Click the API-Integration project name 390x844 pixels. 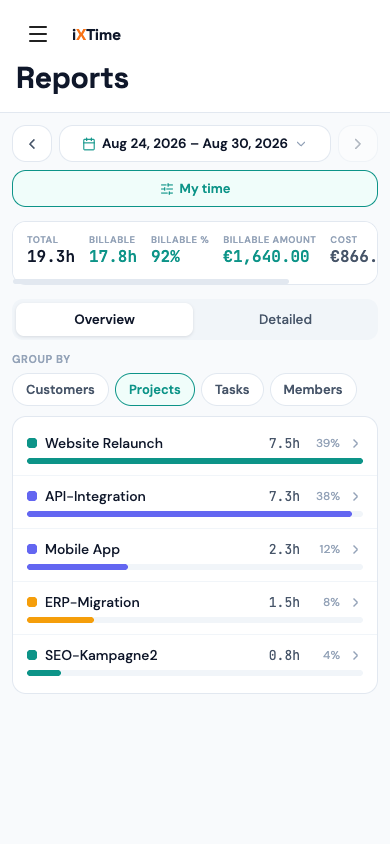pos(95,496)
